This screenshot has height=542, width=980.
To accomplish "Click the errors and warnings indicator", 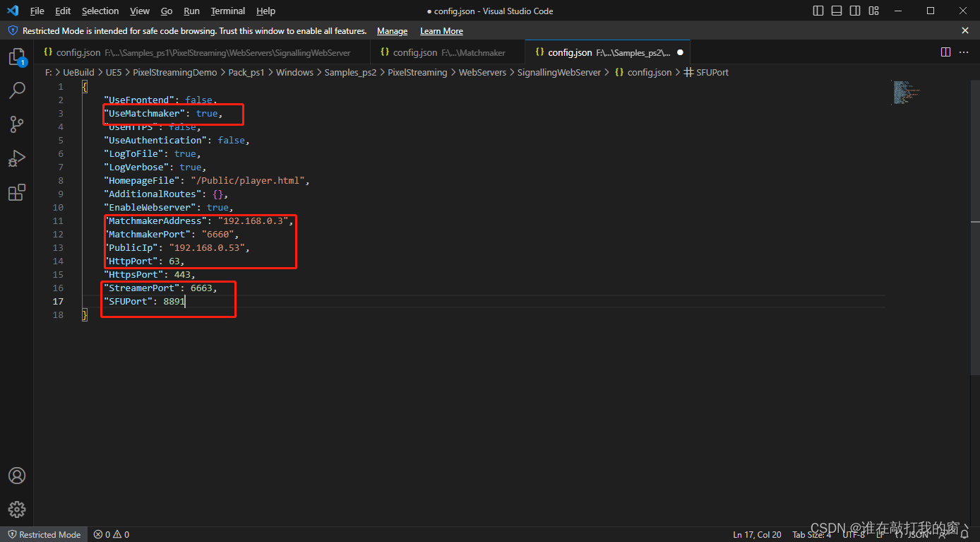I will [112, 535].
